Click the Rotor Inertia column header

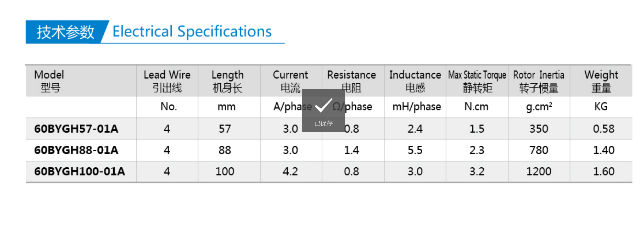click(539, 81)
